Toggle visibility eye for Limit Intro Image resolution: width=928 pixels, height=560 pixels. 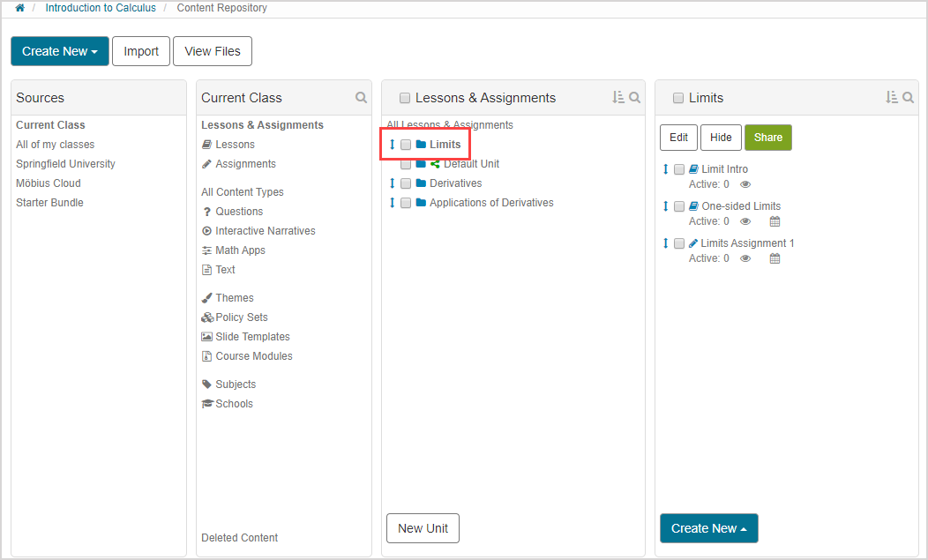[x=745, y=184]
